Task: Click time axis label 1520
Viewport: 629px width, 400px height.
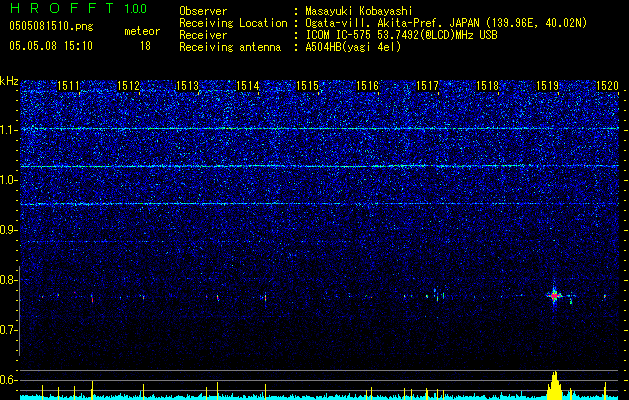Action: coord(607,86)
